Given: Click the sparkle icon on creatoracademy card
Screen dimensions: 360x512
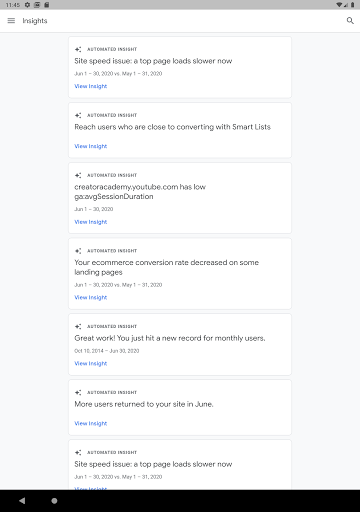Looking at the screenshot, I should tap(78, 175).
